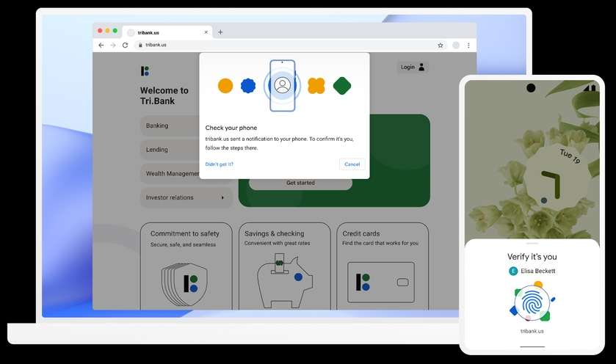The width and height of the screenshot is (616, 364).
Task: Cancel the Check your phone dialog
Action: [x=352, y=164]
